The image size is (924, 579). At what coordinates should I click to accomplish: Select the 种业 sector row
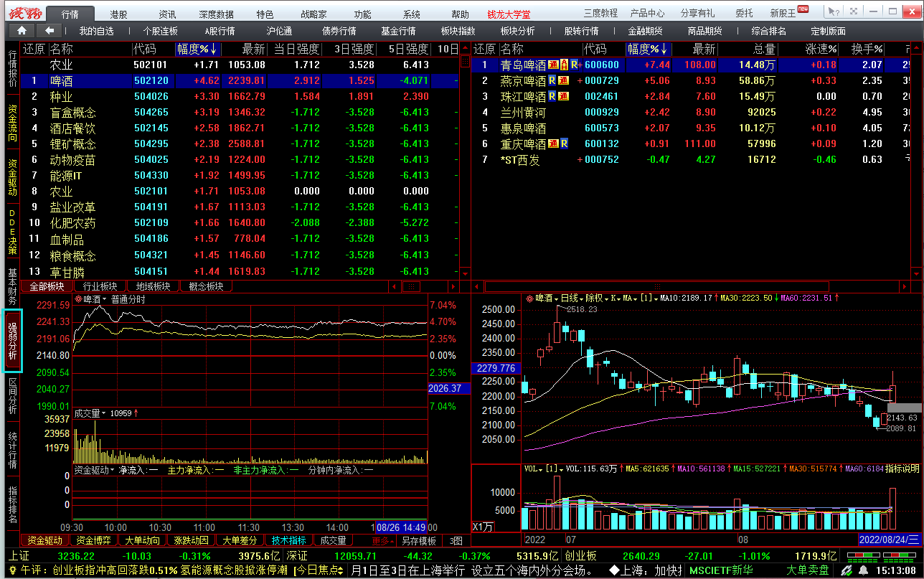click(x=240, y=96)
